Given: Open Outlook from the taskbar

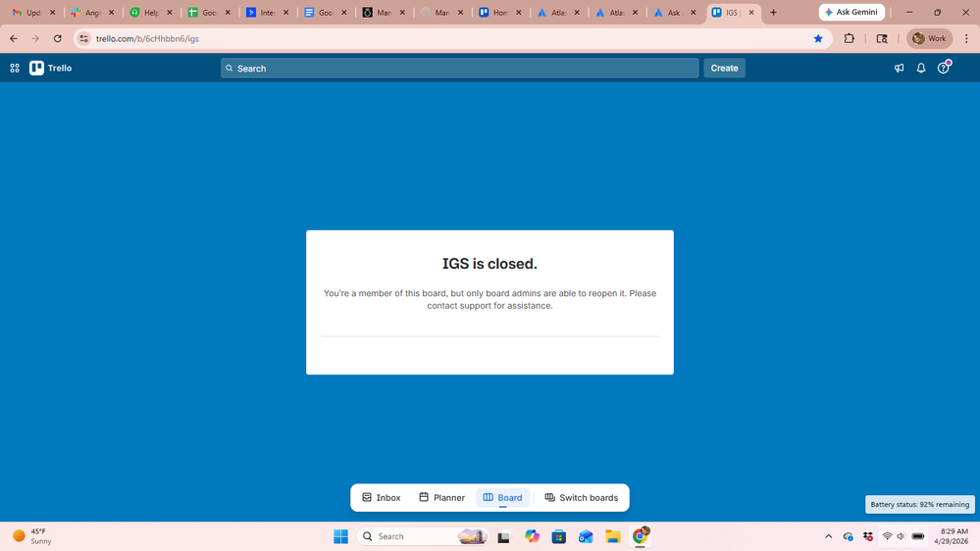Looking at the screenshot, I should pos(586,536).
